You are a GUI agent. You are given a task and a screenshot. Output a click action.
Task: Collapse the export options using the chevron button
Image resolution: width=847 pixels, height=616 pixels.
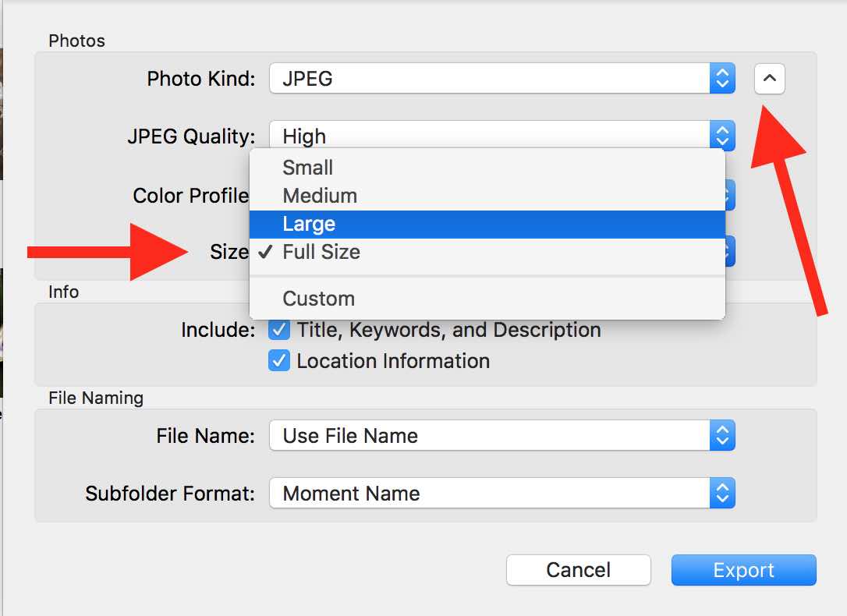[x=769, y=79]
